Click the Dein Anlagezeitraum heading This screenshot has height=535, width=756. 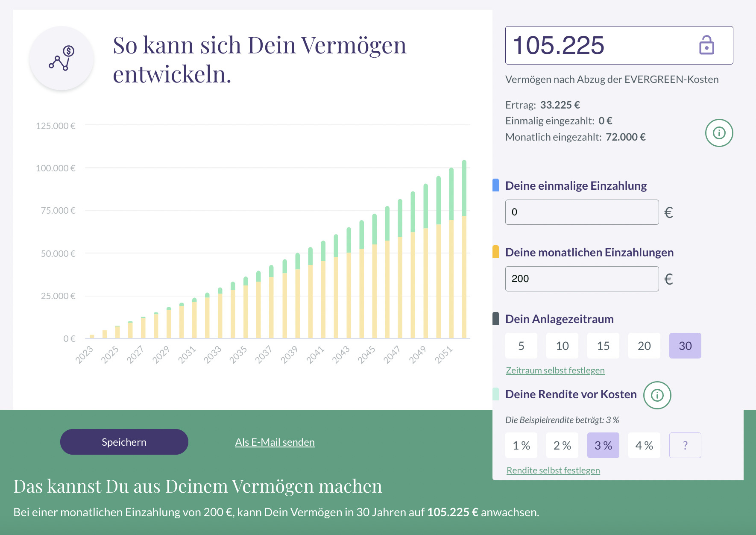(x=559, y=319)
